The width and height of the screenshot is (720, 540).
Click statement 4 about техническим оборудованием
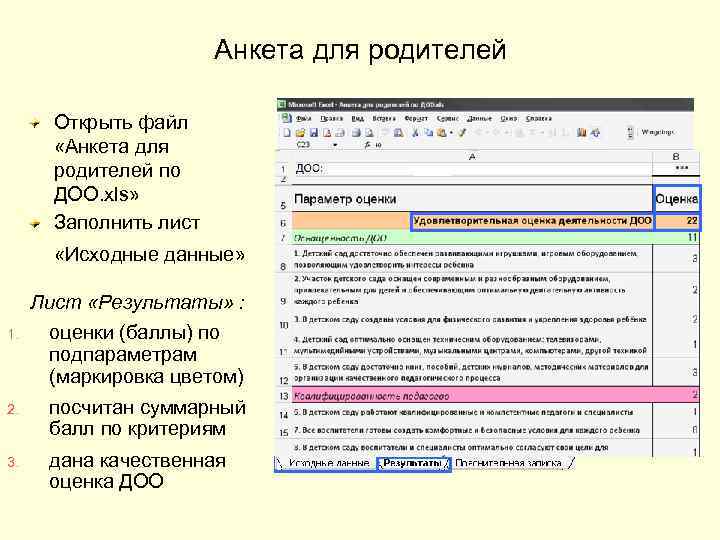point(472,345)
